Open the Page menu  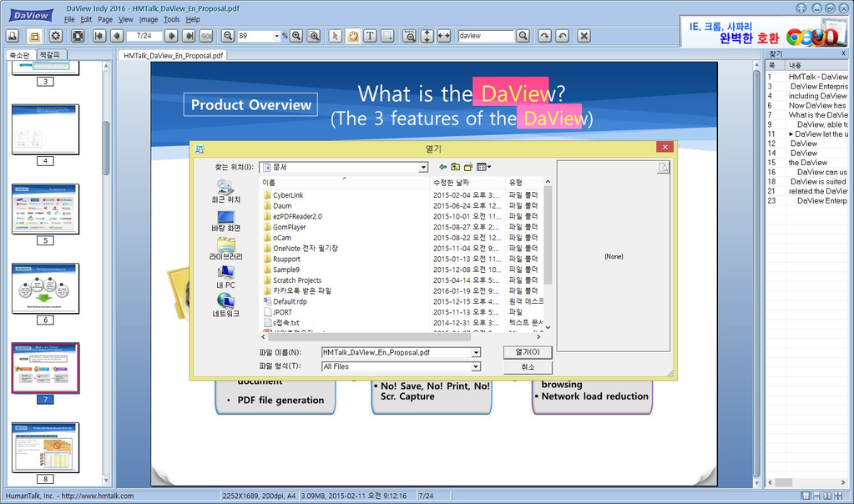(x=105, y=19)
